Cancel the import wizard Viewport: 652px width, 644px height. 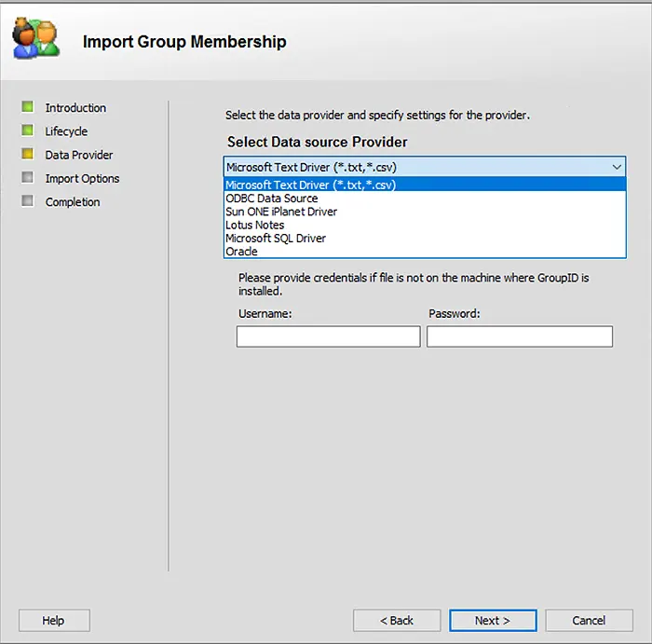[x=589, y=621]
